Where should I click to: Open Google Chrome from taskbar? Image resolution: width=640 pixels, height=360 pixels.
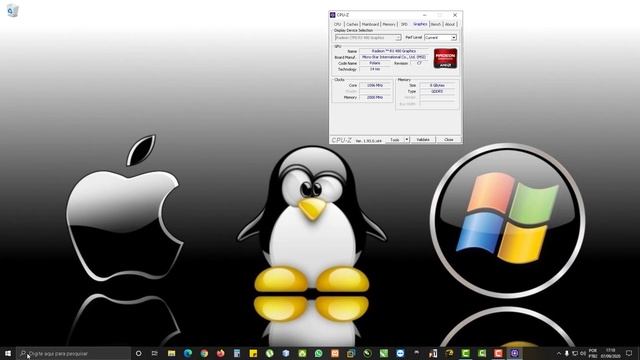pyautogui.click(x=204, y=353)
